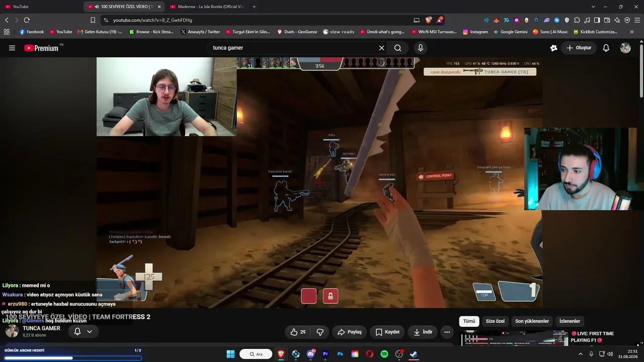Click the address bar URL

153,20
